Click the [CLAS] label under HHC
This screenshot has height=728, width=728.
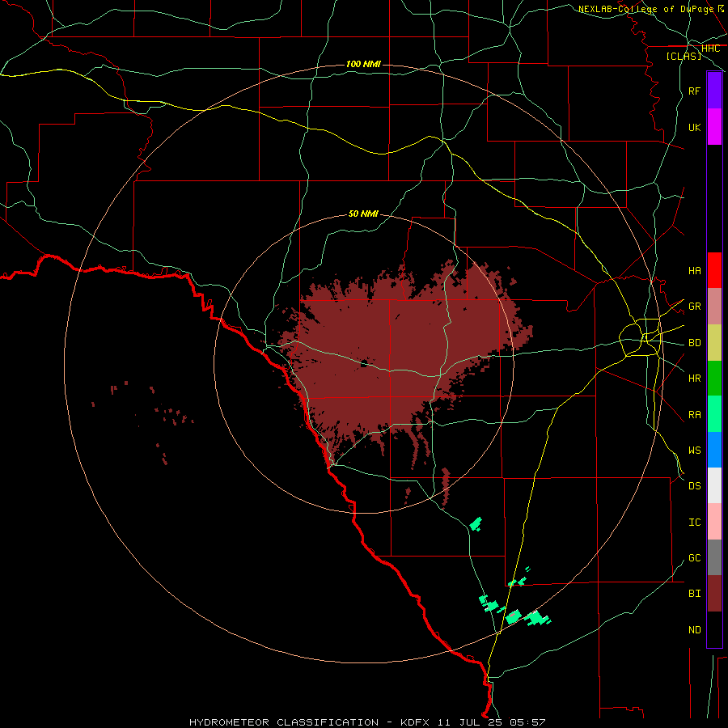(684, 57)
